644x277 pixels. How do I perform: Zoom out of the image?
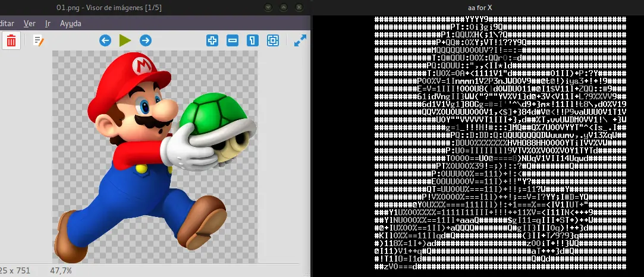[233, 40]
